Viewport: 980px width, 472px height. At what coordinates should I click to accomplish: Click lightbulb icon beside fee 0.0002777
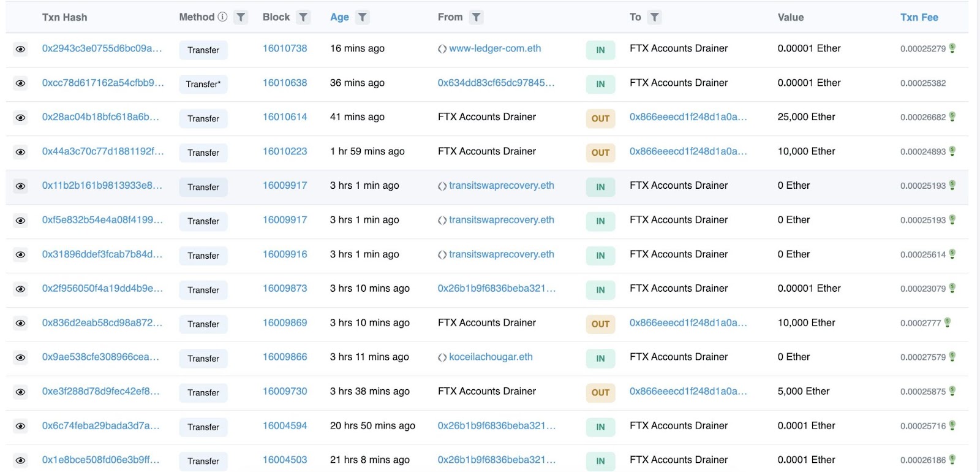(x=948, y=322)
